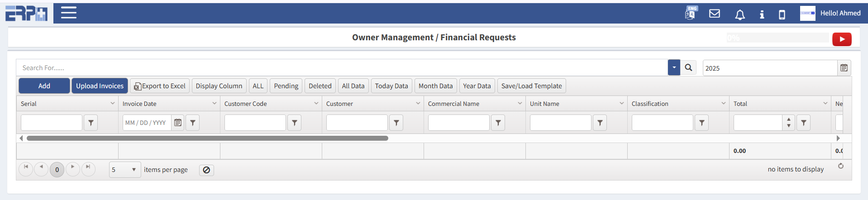Switch to the Deleted records view
868x200 pixels.
(320, 86)
